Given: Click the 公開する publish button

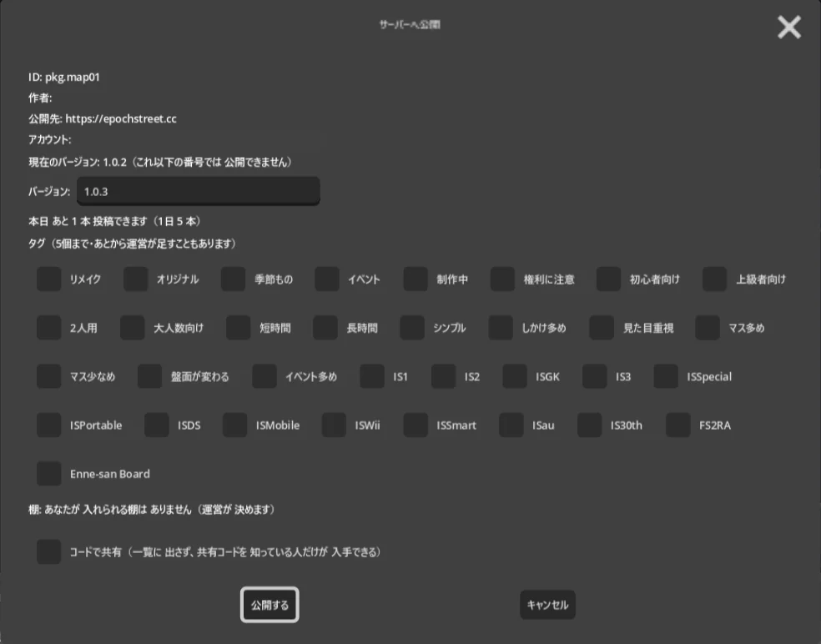Looking at the screenshot, I should [x=269, y=605].
